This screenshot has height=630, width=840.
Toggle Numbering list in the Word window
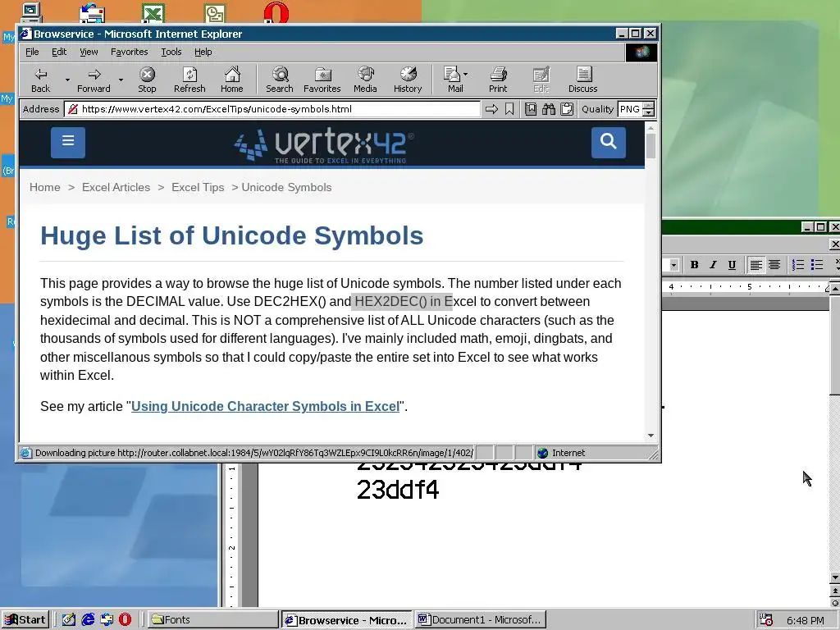coord(797,265)
